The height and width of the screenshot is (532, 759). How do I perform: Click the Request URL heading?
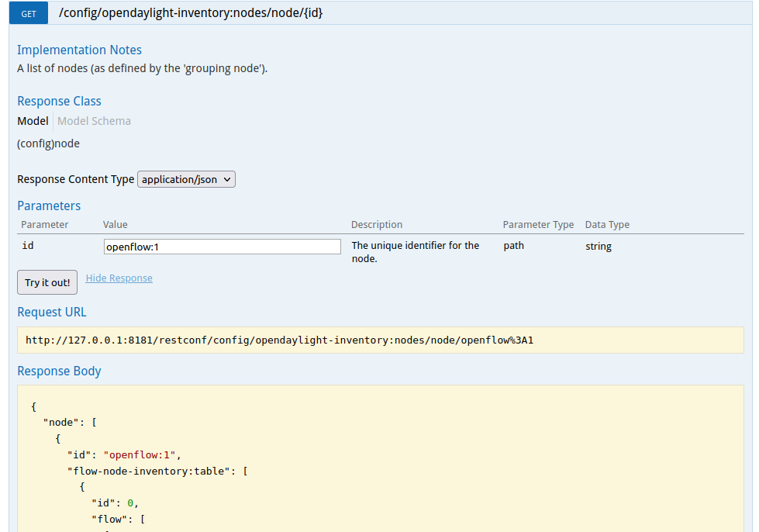pyautogui.click(x=52, y=313)
